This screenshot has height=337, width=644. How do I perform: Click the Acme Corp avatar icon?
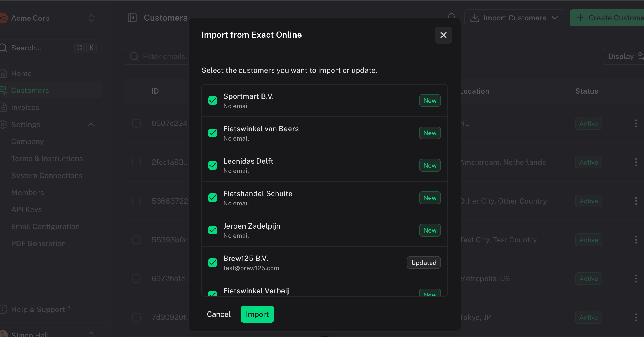[x=3, y=18]
